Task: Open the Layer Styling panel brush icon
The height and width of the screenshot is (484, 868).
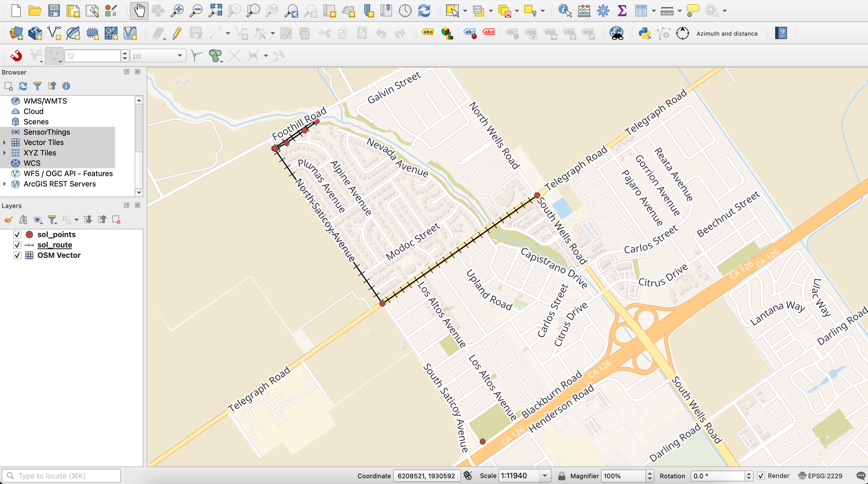Action: [x=9, y=220]
